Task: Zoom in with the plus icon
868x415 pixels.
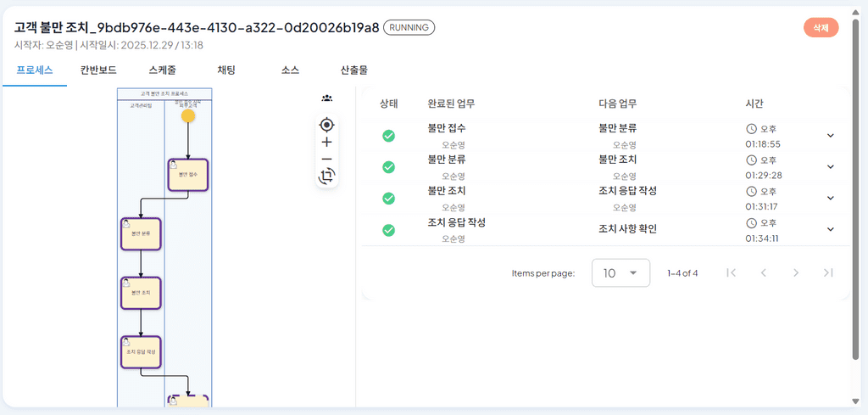Action: point(326,142)
